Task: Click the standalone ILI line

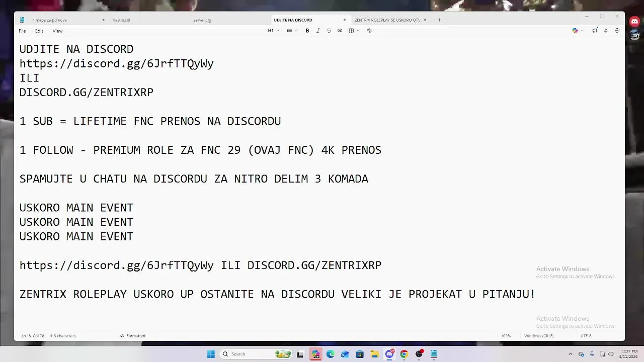Action: (x=29, y=78)
